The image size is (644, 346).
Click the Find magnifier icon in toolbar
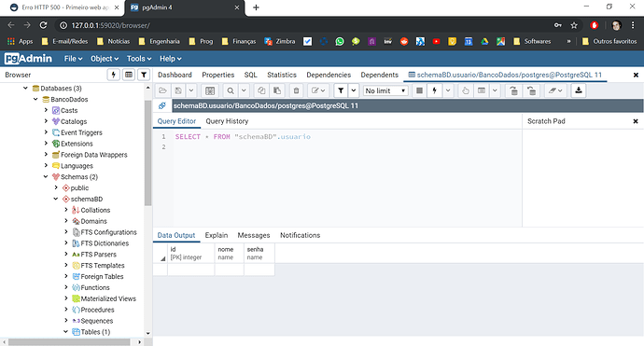(231, 90)
